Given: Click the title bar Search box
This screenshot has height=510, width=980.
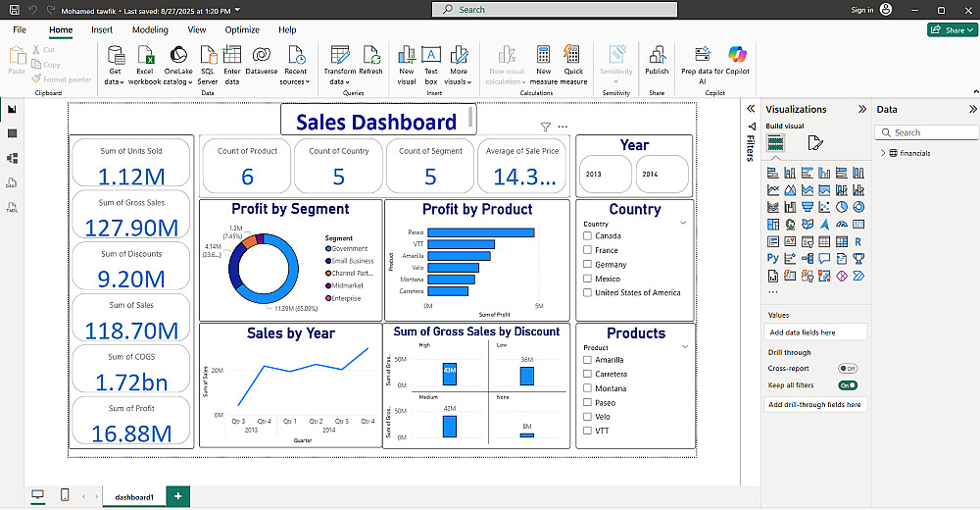Looking at the screenshot, I should pyautogui.click(x=555, y=10).
